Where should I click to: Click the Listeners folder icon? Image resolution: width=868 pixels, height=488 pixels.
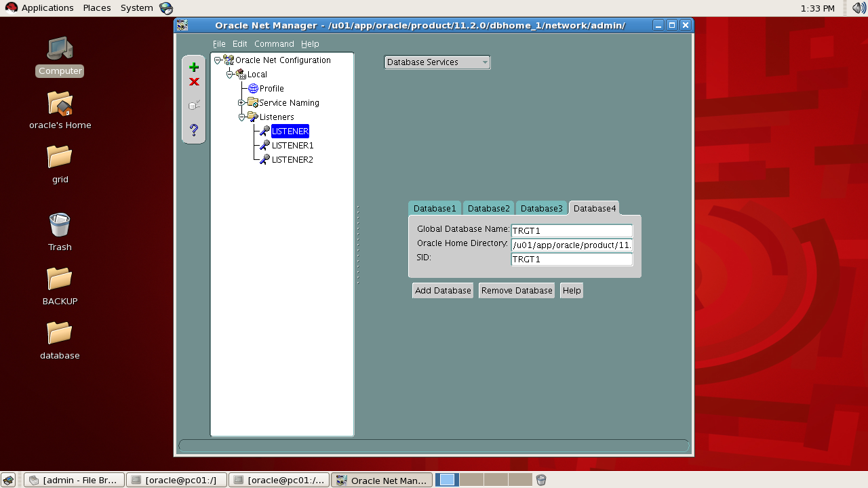tap(253, 117)
